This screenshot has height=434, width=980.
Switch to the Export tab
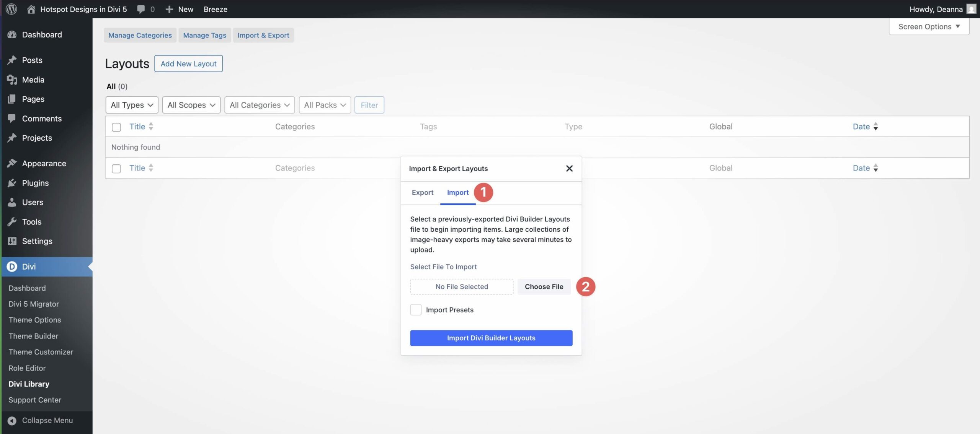422,192
